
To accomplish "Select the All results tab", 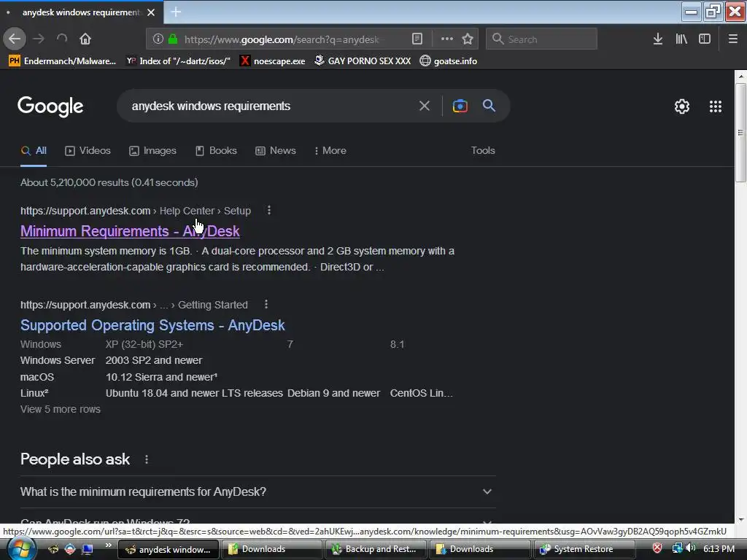I will [34, 150].
